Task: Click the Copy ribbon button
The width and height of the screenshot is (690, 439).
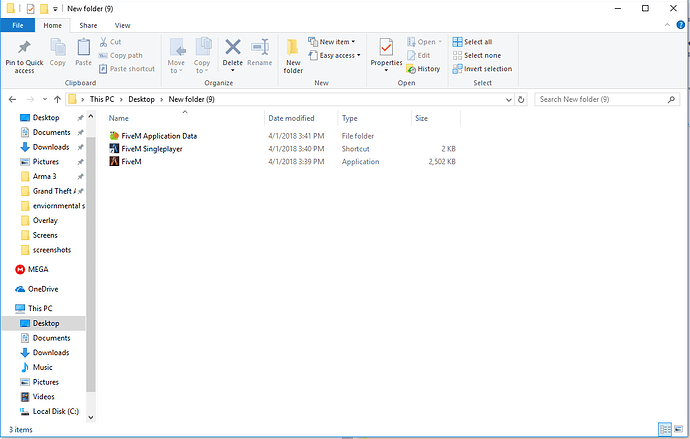Action: click(58, 52)
